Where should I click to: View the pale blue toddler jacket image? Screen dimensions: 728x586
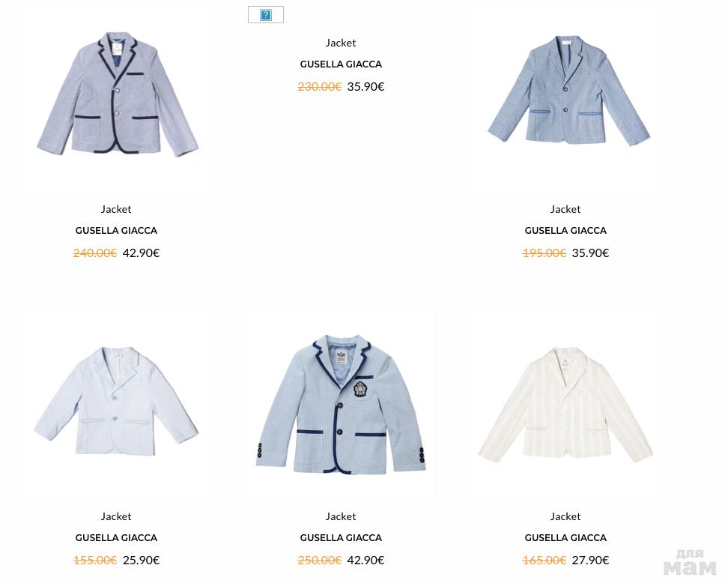pyautogui.click(x=116, y=401)
